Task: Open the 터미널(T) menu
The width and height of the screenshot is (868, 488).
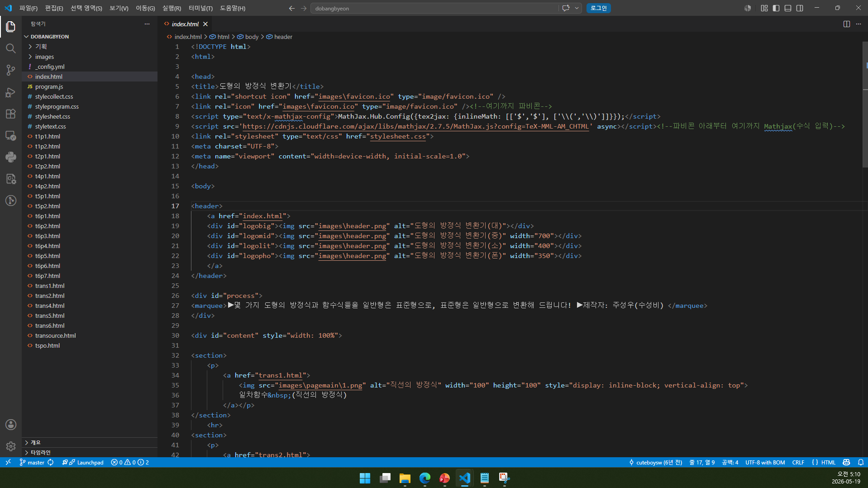Action: [200, 8]
